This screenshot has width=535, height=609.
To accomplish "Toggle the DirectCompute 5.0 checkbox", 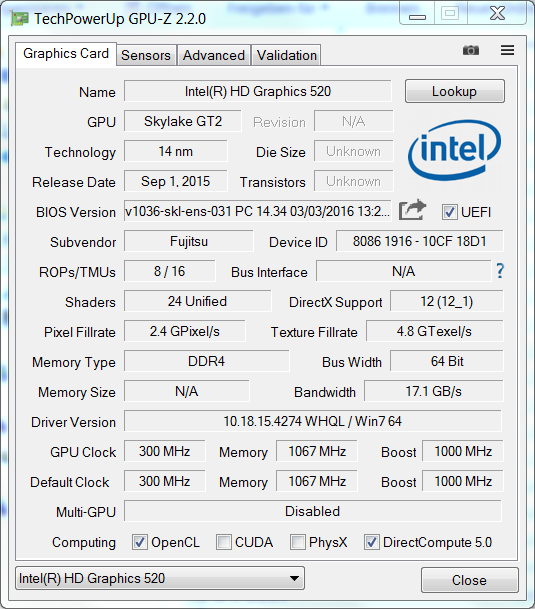I will click(x=371, y=542).
